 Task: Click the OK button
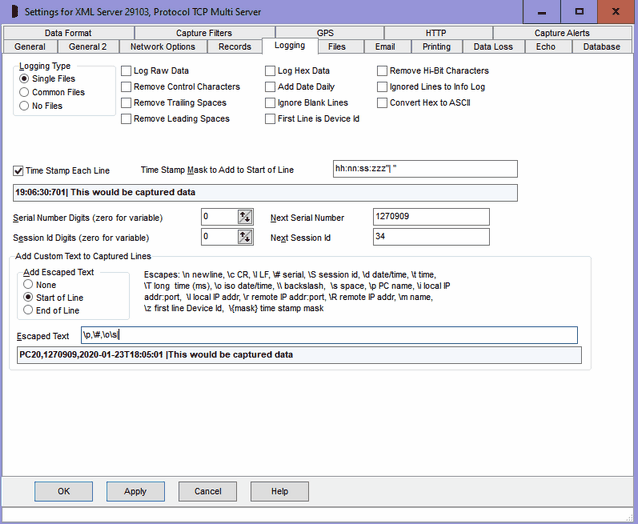click(x=63, y=491)
